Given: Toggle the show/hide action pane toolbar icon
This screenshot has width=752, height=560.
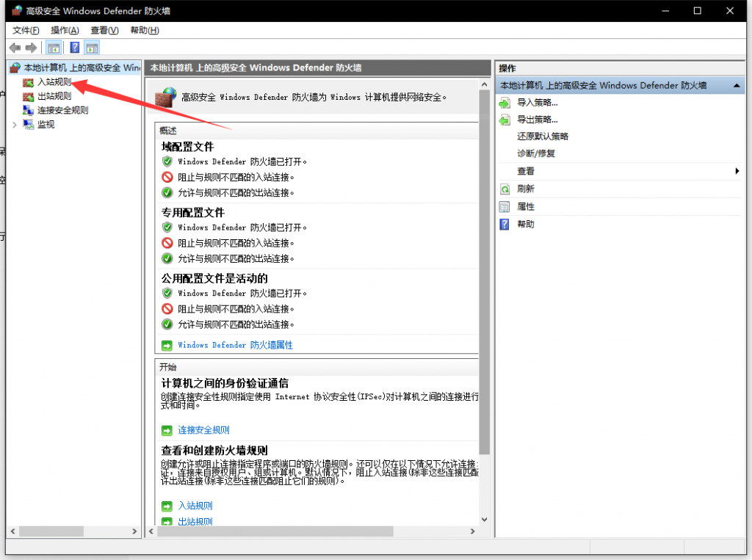Looking at the screenshot, I should pyautogui.click(x=92, y=48).
